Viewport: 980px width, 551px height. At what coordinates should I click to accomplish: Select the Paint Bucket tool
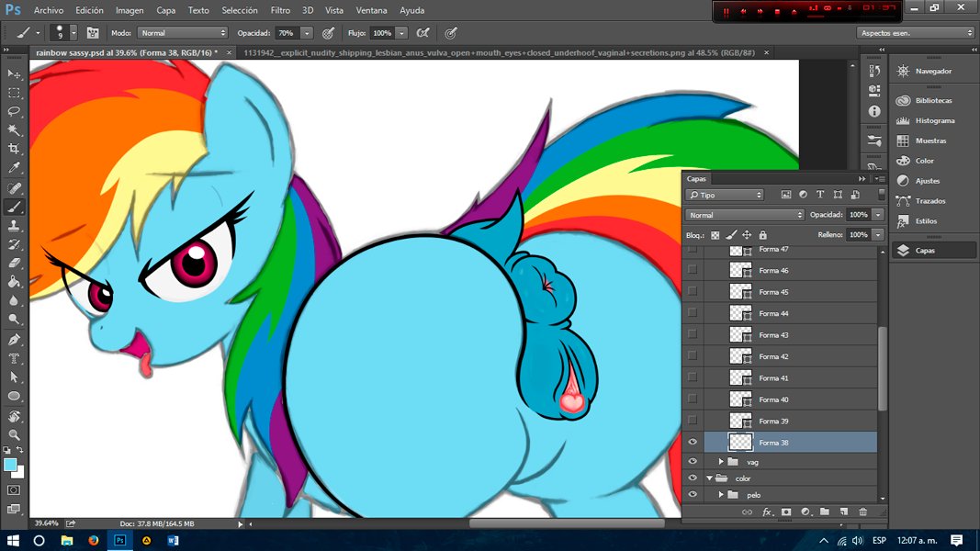(x=14, y=282)
